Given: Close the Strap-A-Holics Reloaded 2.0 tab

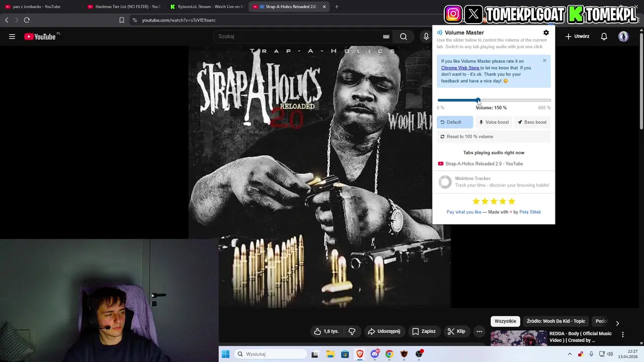Looking at the screenshot, I should coord(324,7).
